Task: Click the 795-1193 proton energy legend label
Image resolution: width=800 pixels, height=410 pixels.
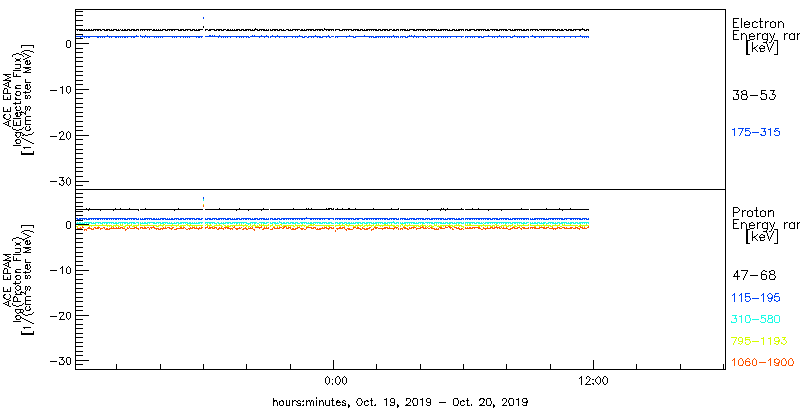Action: [x=759, y=341]
